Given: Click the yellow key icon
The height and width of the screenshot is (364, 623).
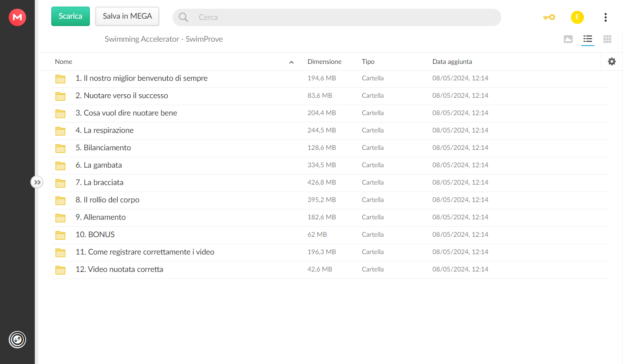Looking at the screenshot, I should pyautogui.click(x=549, y=17).
